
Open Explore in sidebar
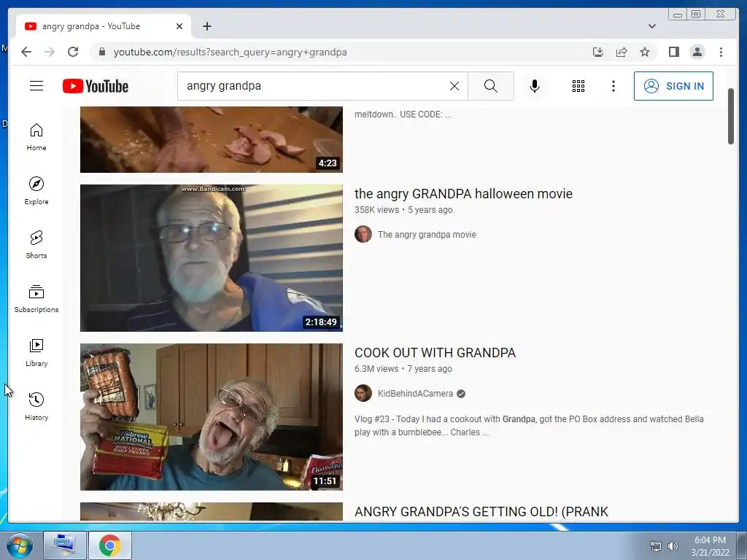pos(36,191)
